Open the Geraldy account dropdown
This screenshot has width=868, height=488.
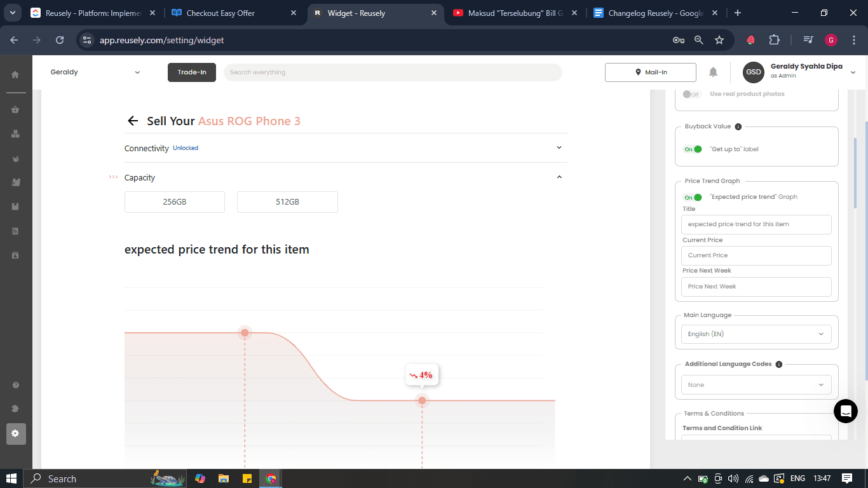[95, 72]
